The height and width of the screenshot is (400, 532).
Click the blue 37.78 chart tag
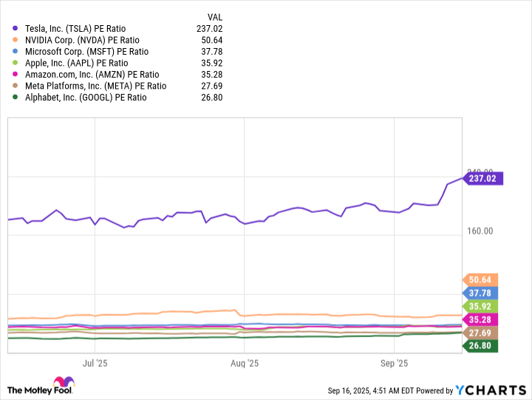[480, 293]
